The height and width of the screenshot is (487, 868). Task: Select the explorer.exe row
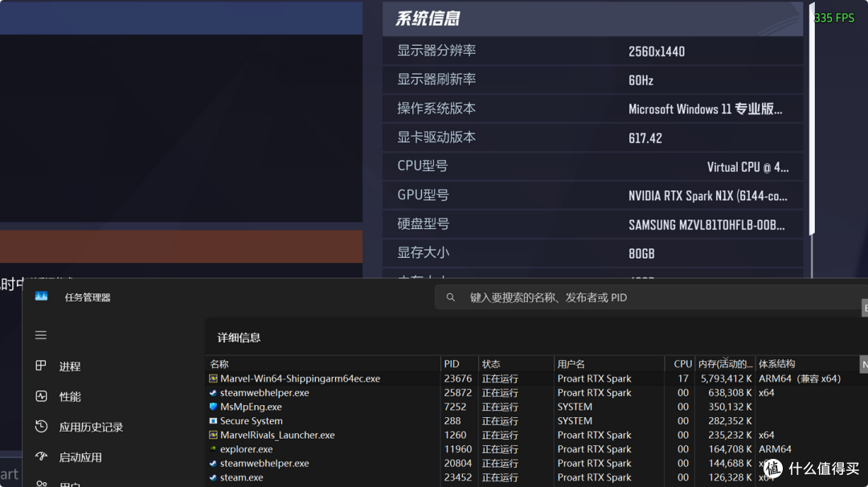pyautogui.click(x=536, y=449)
